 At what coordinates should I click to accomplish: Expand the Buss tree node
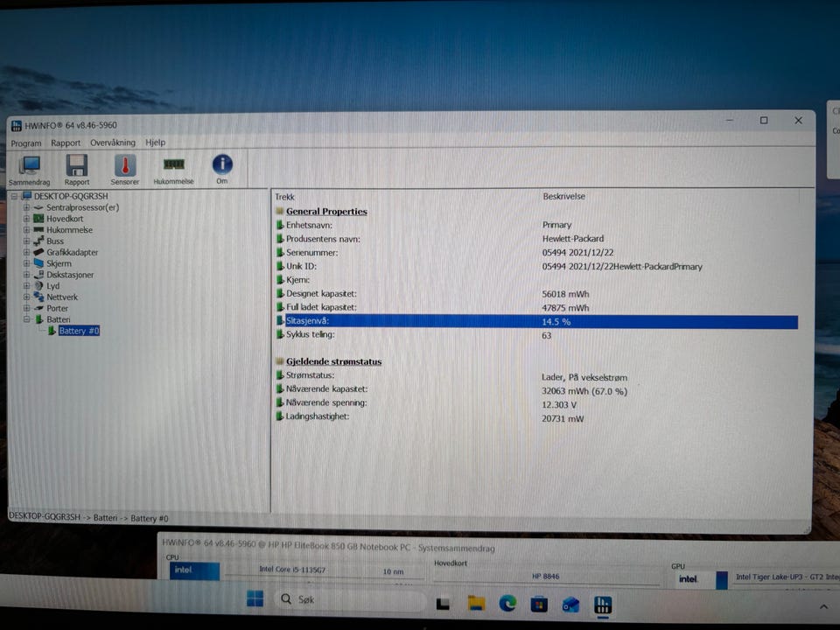click(25, 241)
